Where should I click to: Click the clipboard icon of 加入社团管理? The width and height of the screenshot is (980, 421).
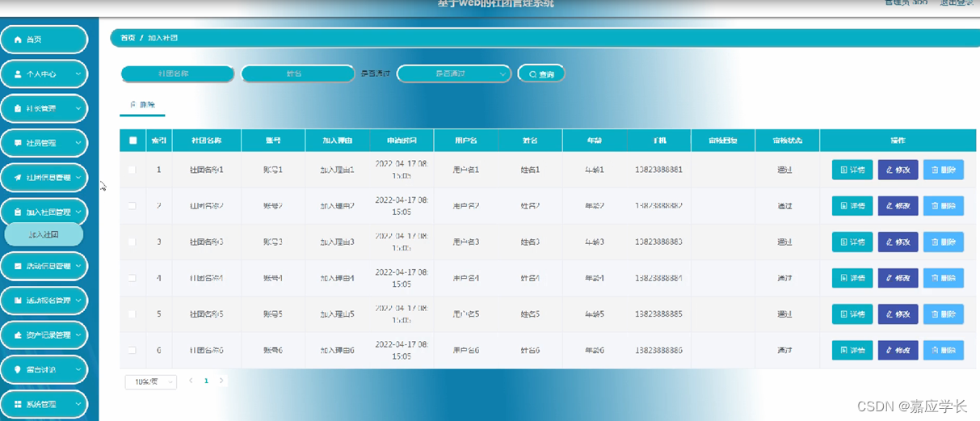click(x=18, y=212)
